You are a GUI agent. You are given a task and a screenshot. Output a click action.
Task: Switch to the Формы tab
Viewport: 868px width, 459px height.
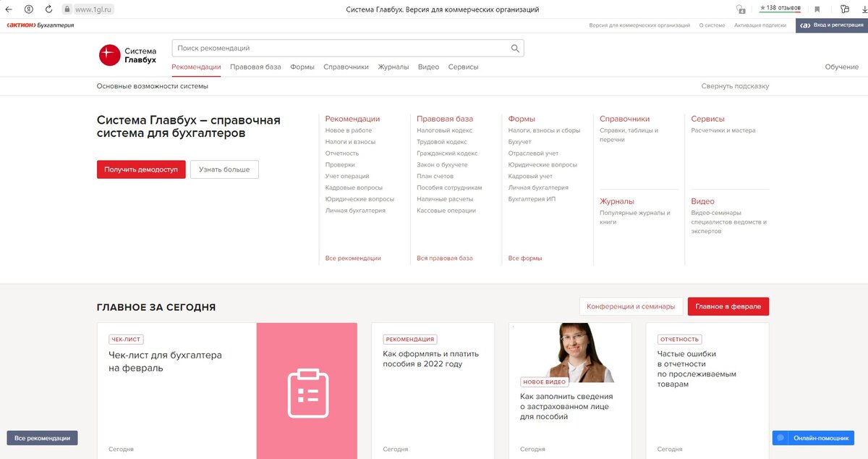pyautogui.click(x=302, y=67)
